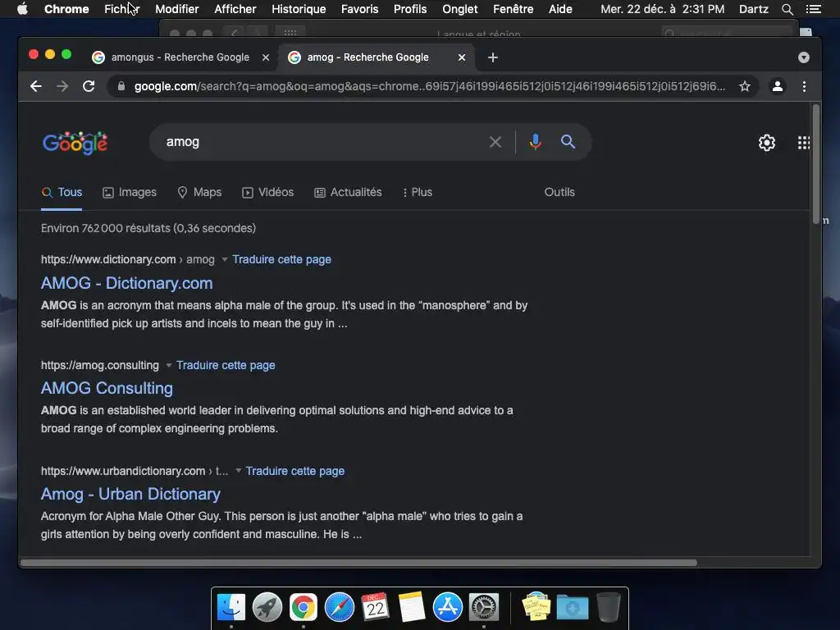This screenshot has height=630, width=840.
Task: Open Launchpad from the Dock
Action: (267, 607)
